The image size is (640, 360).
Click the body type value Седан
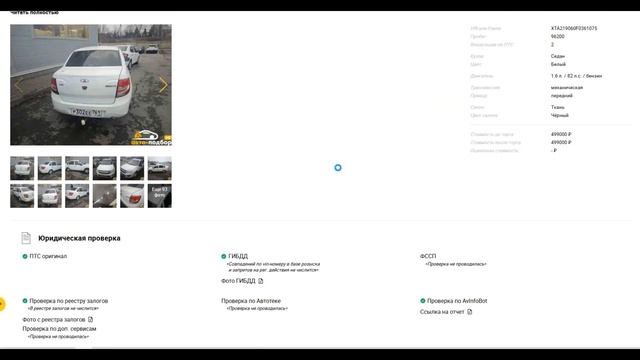[x=558, y=56]
